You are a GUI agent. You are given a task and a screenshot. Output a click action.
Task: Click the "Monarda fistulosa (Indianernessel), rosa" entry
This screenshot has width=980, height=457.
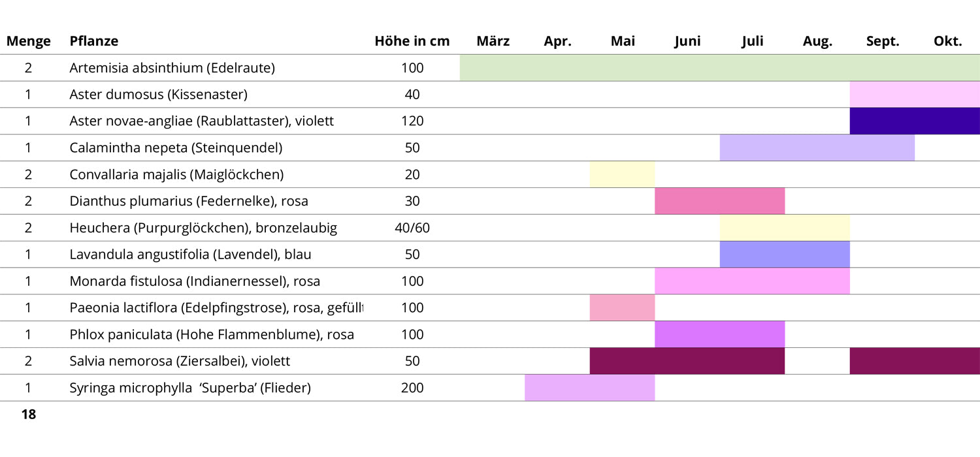coord(195,281)
